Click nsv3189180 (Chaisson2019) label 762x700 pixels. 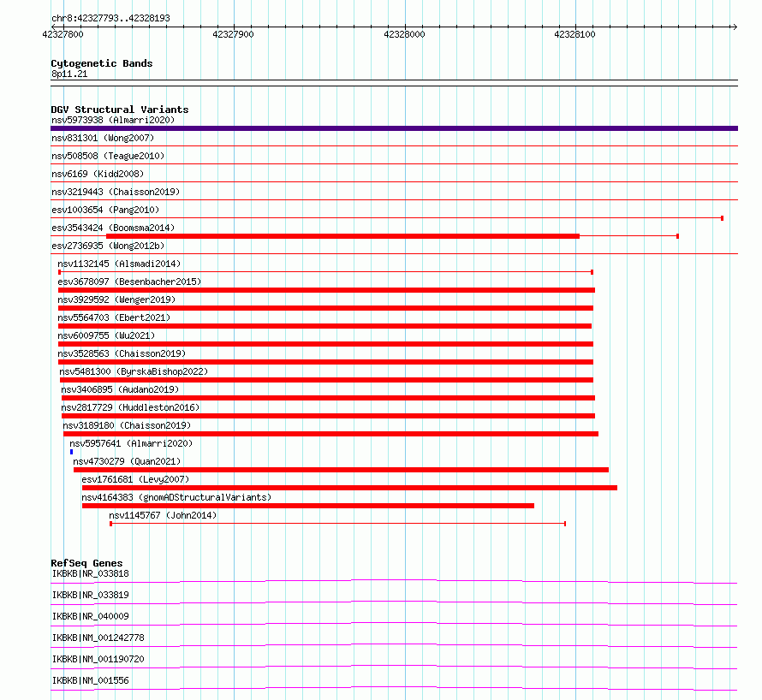click(x=127, y=425)
